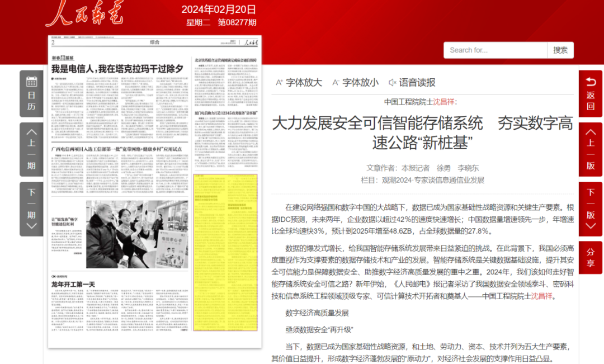Toggle voice reading (语音读报)

(x=412, y=82)
